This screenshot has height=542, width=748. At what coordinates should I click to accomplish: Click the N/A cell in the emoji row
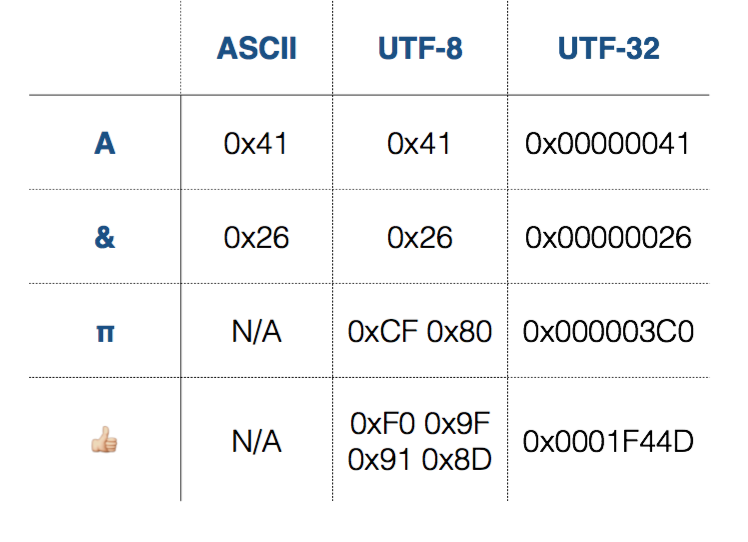coord(257,440)
